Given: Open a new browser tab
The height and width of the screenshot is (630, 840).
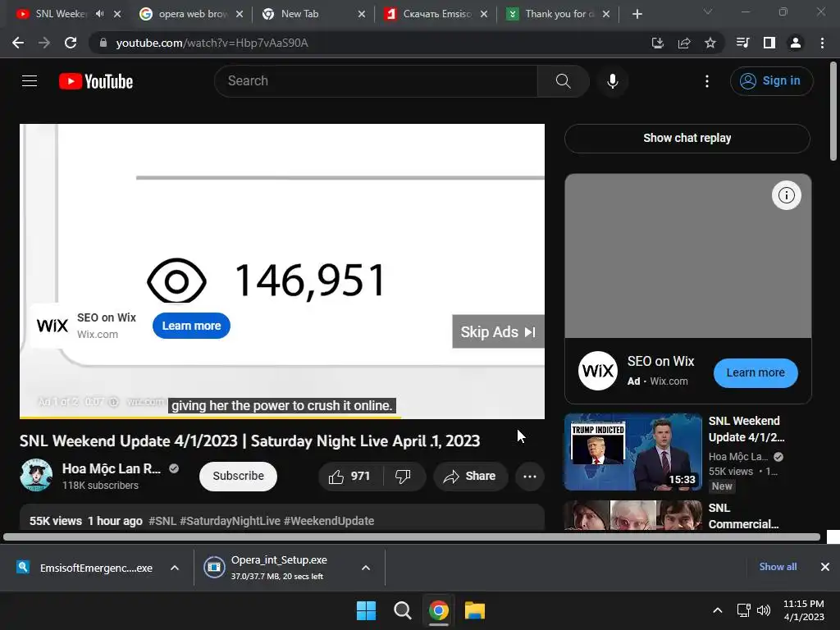Looking at the screenshot, I should (637, 14).
